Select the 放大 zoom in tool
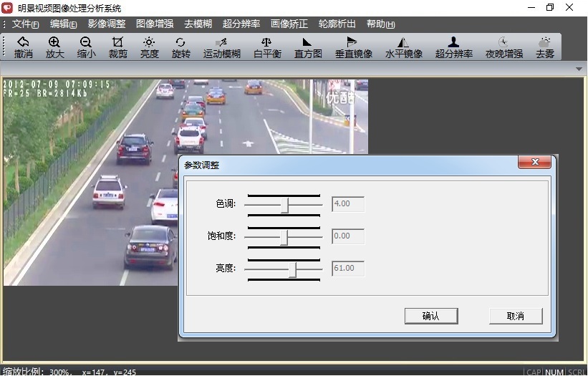 (54, 47)
